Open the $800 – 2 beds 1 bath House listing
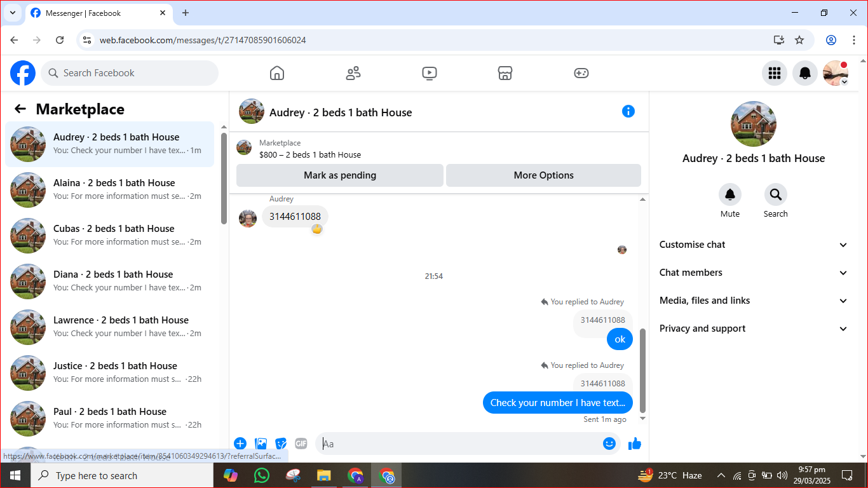This screenshot has height=488, width=868. click(x=310, y=154)
